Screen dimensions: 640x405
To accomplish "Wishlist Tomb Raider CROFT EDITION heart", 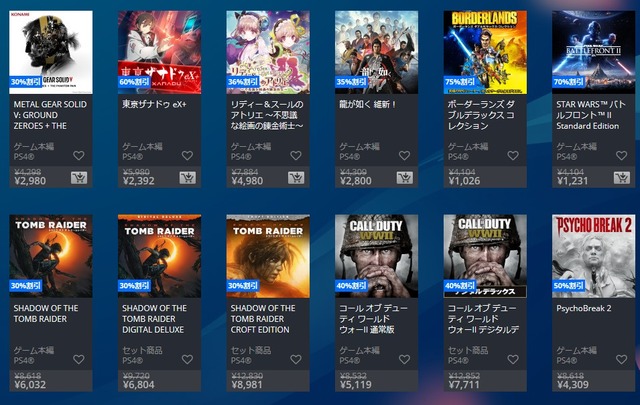I will pyautogui.click(x=296, y=359).
